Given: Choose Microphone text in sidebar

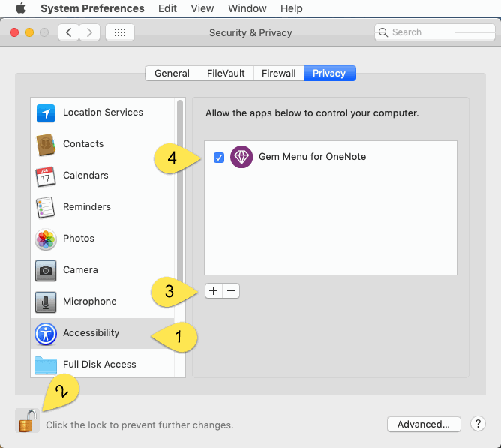Looking at the screenshot, I should tap(90, 301).
